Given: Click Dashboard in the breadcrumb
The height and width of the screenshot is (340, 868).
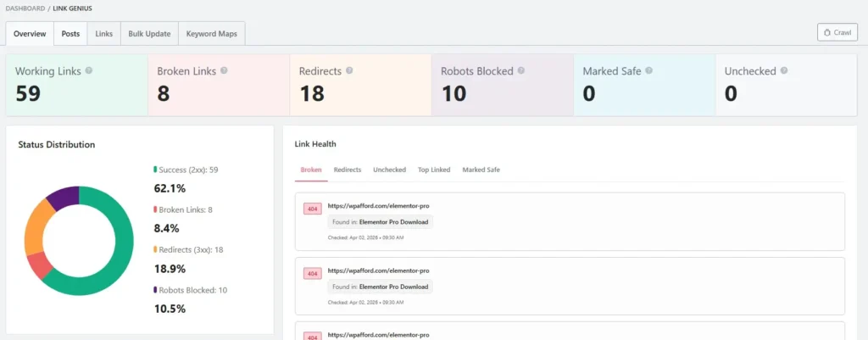Looking at the screenshot, I should pos(25,8).
